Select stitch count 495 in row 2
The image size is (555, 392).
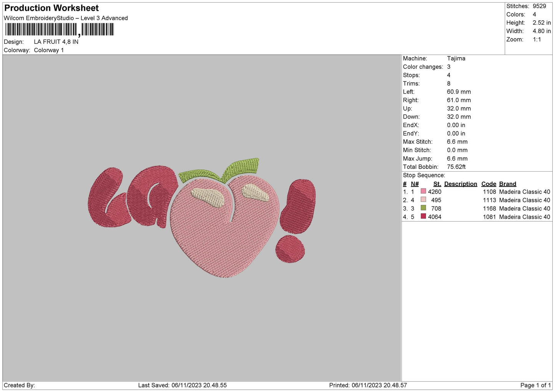[x=436, y=200]
